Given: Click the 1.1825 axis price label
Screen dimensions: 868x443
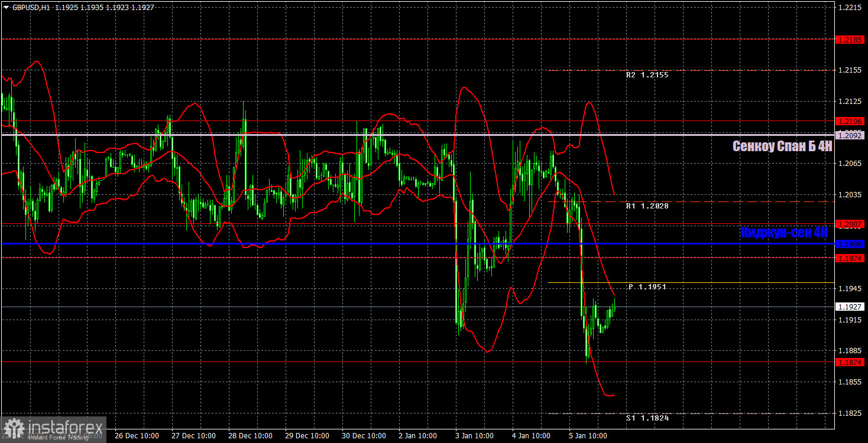Looking at the screenshot, I should [850, 413].
